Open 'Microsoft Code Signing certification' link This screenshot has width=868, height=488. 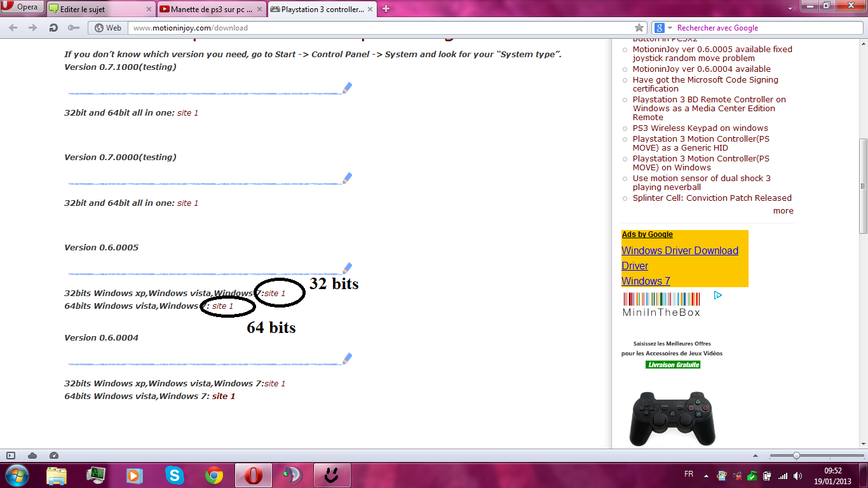705,85
